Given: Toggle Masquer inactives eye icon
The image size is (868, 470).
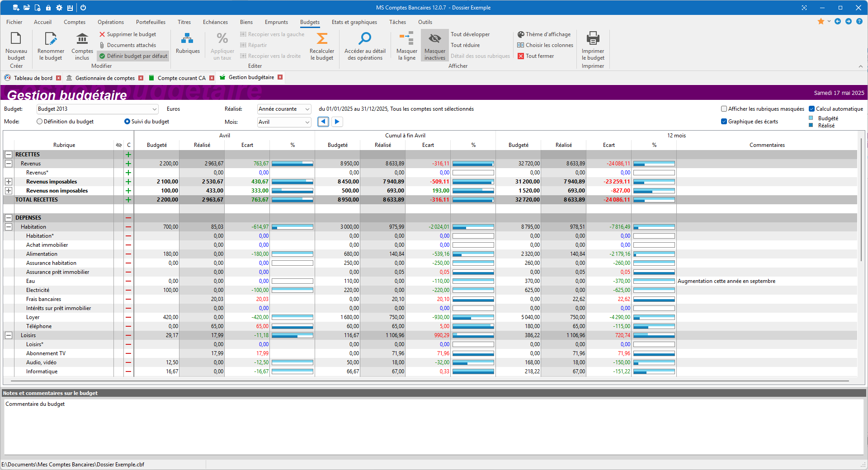Looking at the screenshot, I should click(435, 38).
